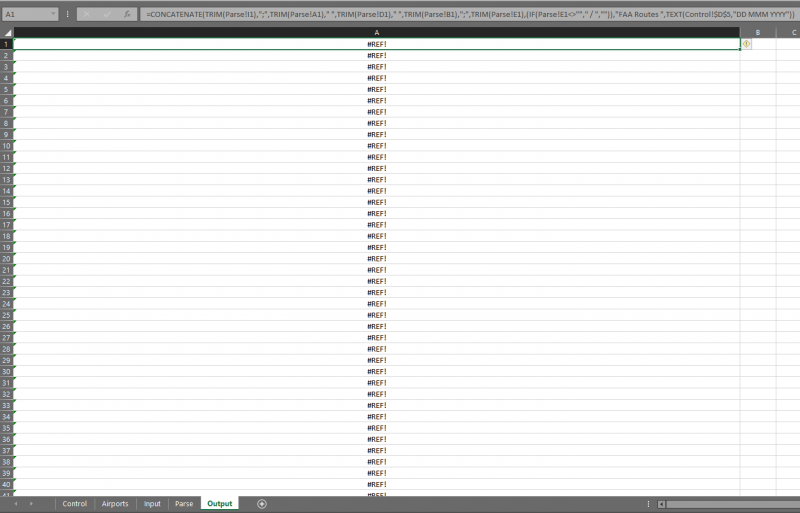Click the formula bar options dots

click(x=67, y=14)
